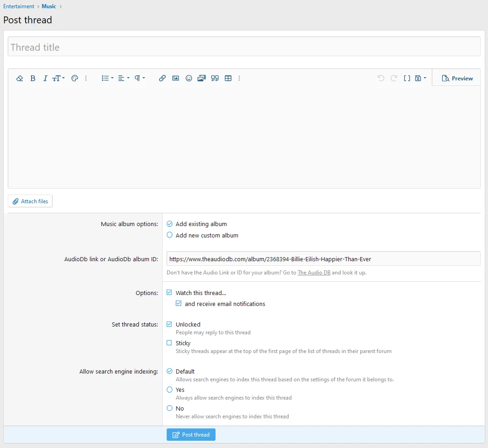
Task: Toggle bold text formatting
Action: [x=33, y=79]
